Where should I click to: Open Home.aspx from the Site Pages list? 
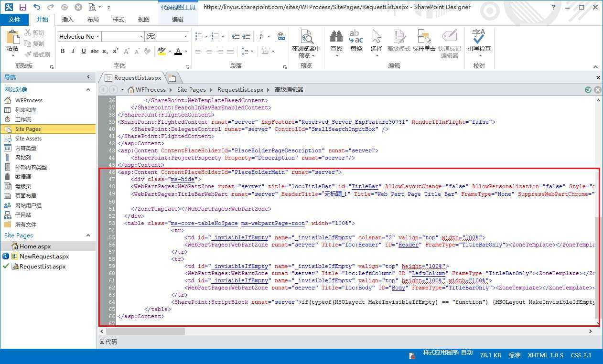coord(35,246)
